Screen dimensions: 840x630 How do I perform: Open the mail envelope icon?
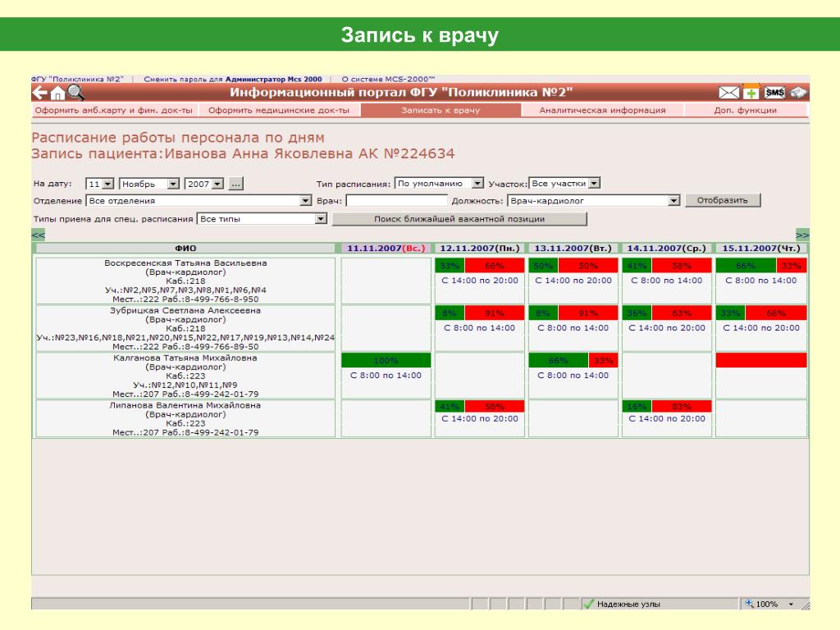pos(728,94)
